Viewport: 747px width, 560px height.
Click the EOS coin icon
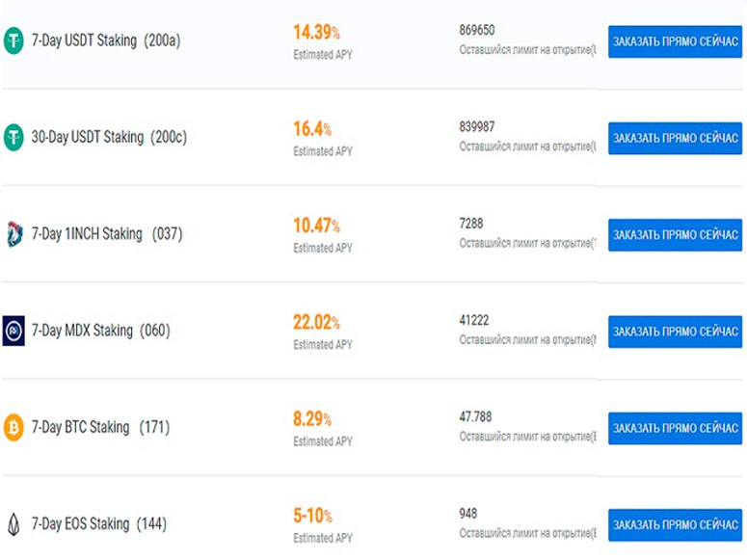coord(13,523)
